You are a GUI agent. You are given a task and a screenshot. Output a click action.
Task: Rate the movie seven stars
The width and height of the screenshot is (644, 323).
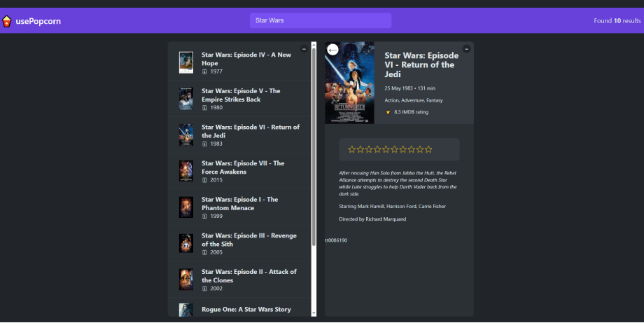coord(403,149)
